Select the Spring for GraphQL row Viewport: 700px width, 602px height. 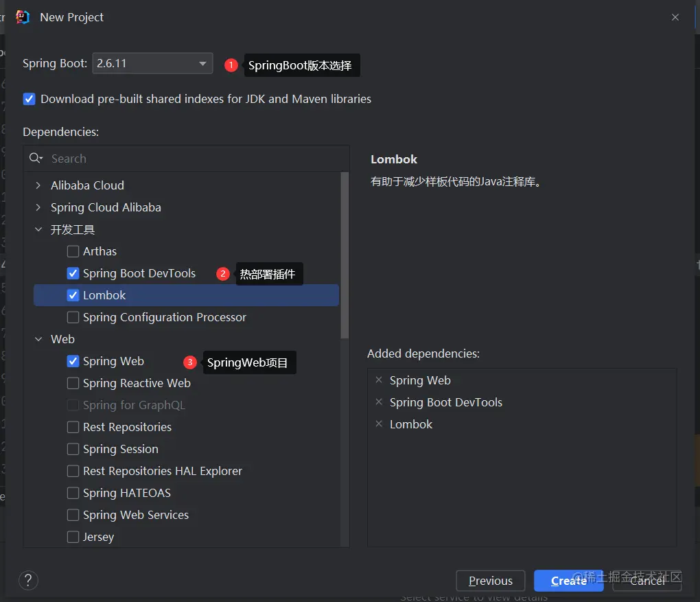(x=134, y=405)
